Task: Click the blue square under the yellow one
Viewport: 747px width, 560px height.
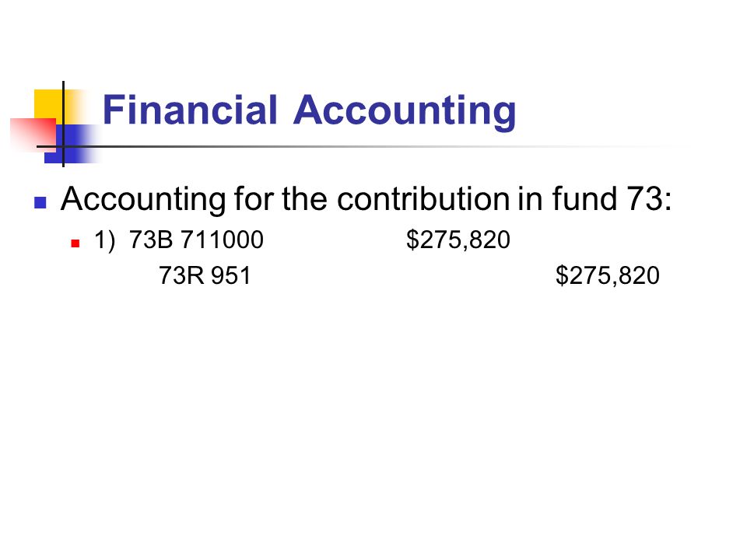Action: [72, 144]
